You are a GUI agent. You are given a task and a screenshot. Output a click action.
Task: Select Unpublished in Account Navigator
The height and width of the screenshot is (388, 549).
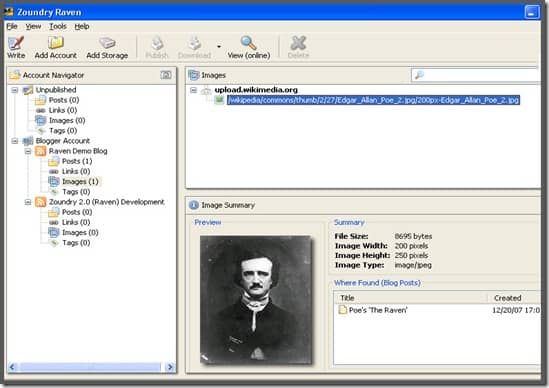[x=56, y=90]
